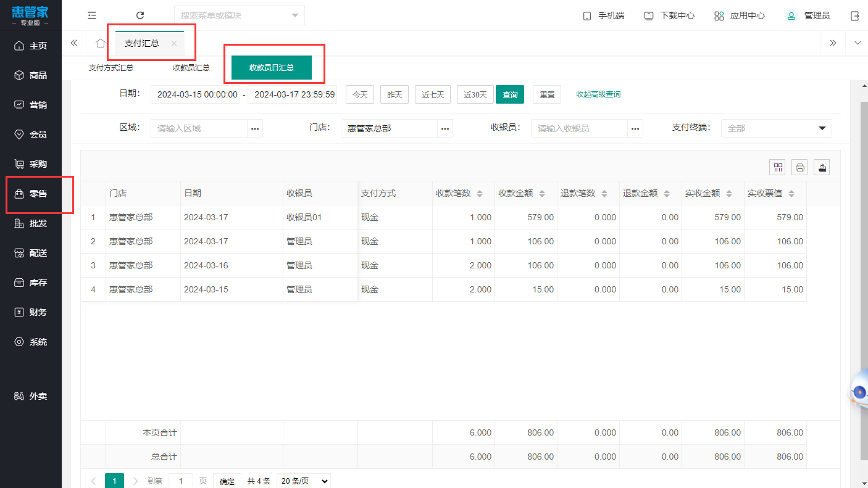Expand the tab list chevron at far right
Image resolution: width=868 pixels, height=488 pixels.
click(857, 43)
